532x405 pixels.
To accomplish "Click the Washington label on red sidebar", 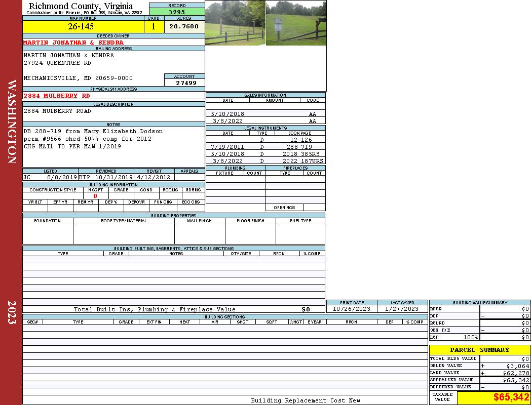I will click(x=12, y=121).
